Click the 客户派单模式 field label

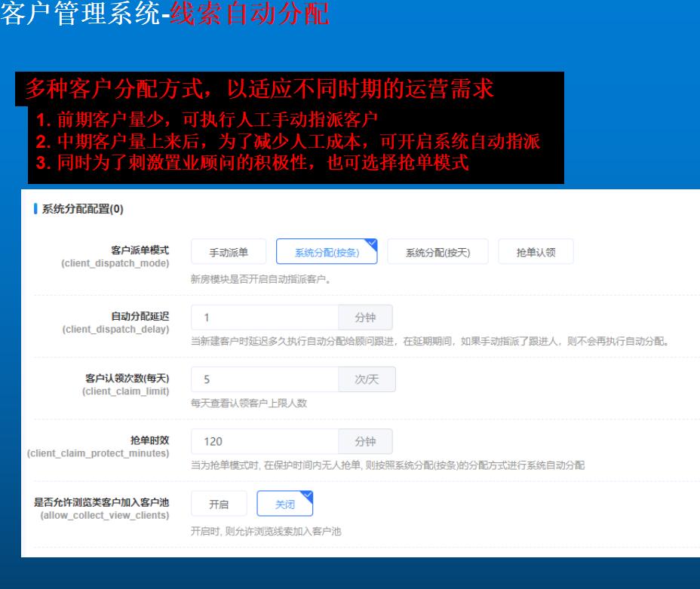coord(140,249)
